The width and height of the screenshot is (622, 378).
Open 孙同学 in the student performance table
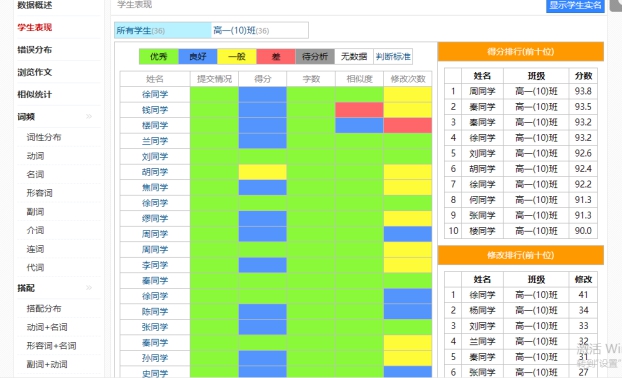tap(155, 358)
